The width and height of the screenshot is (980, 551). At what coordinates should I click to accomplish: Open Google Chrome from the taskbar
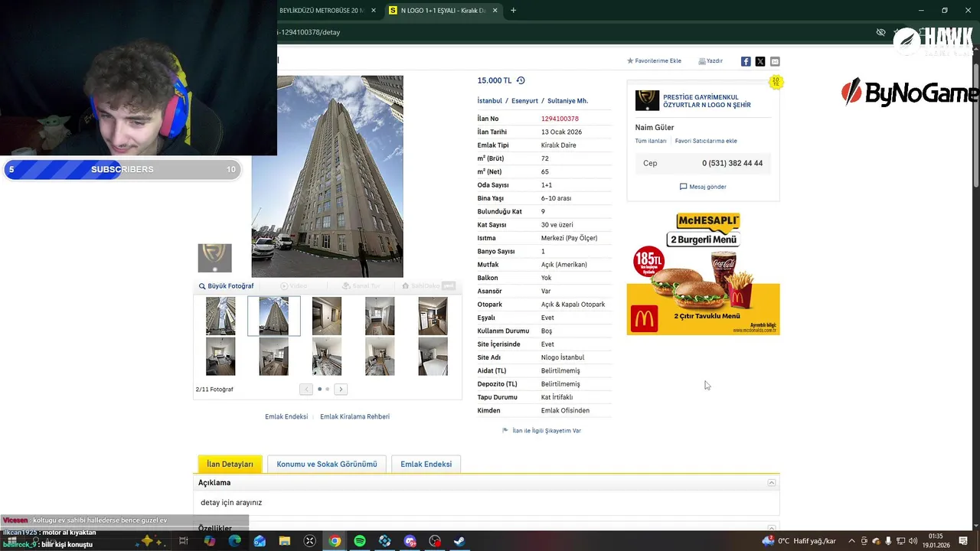tap(335, 541)
